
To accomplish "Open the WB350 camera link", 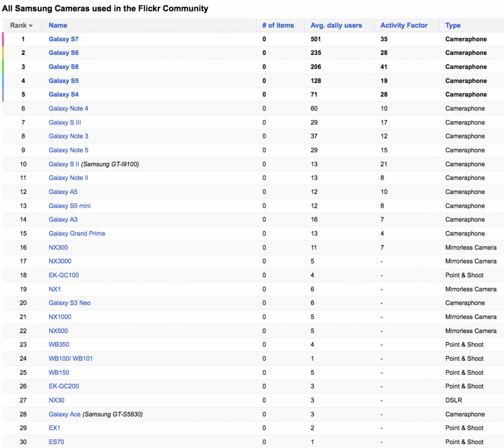I will click(59, 345).
